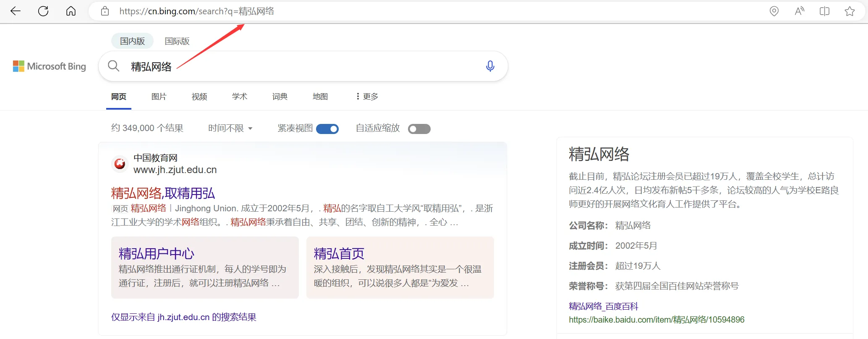
Task: Open location permission icon in address bar
Action: pos(774,11)
